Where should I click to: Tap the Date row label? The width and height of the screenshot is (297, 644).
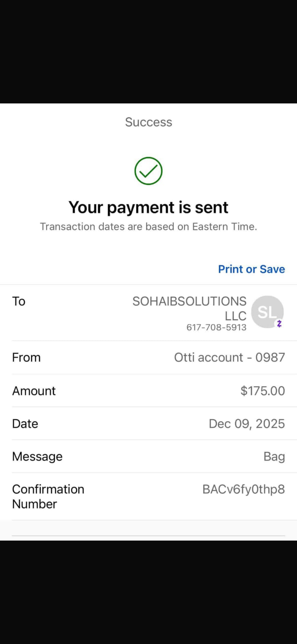point(25,424)
